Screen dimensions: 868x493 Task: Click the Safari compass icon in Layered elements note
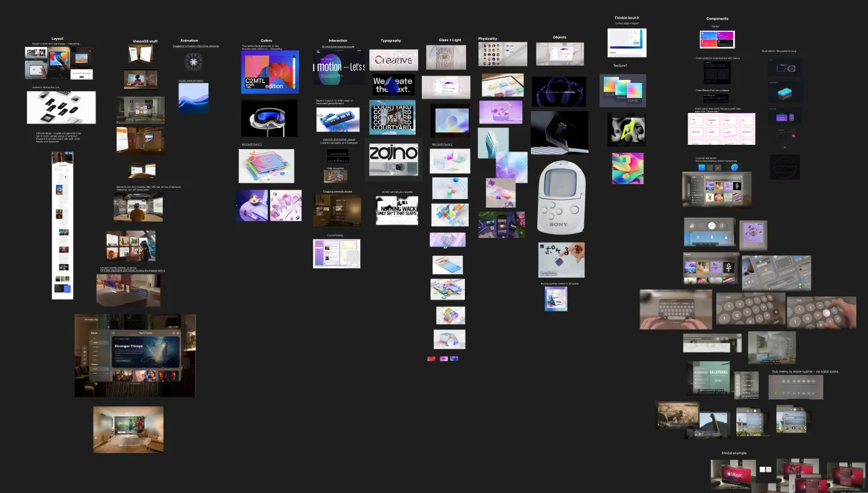click(x=734, y=167)
